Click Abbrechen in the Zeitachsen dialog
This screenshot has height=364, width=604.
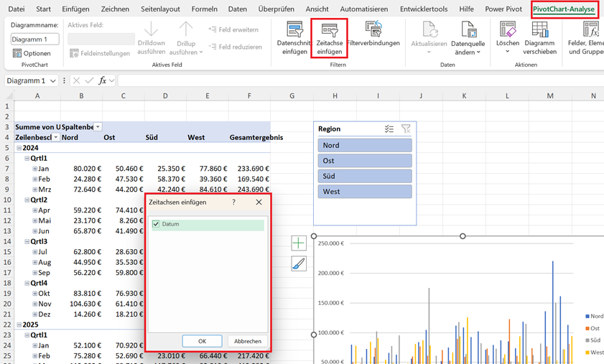pyautogui.click(x=248, y=341)
